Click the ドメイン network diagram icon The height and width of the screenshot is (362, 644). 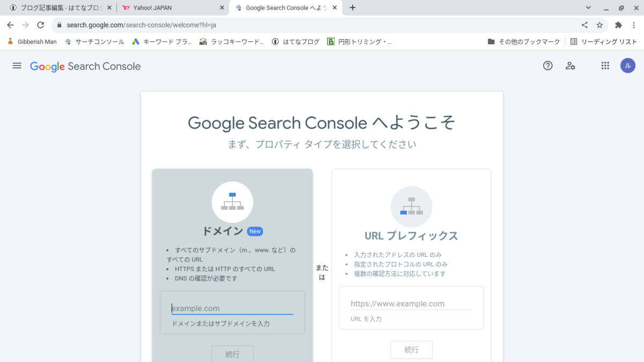pos(232,202)
